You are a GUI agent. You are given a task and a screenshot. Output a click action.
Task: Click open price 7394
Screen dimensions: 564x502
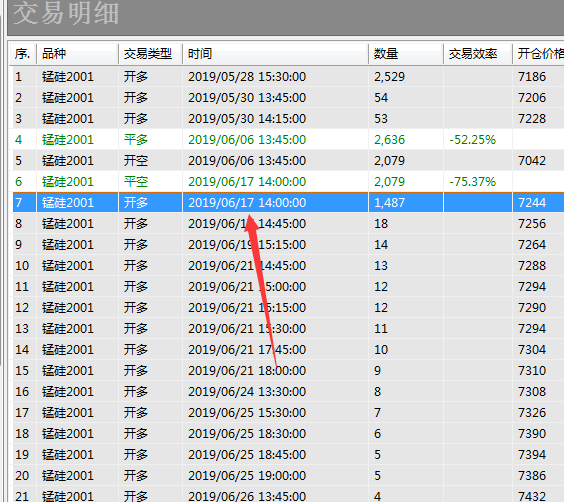click(x=532, y=455)
